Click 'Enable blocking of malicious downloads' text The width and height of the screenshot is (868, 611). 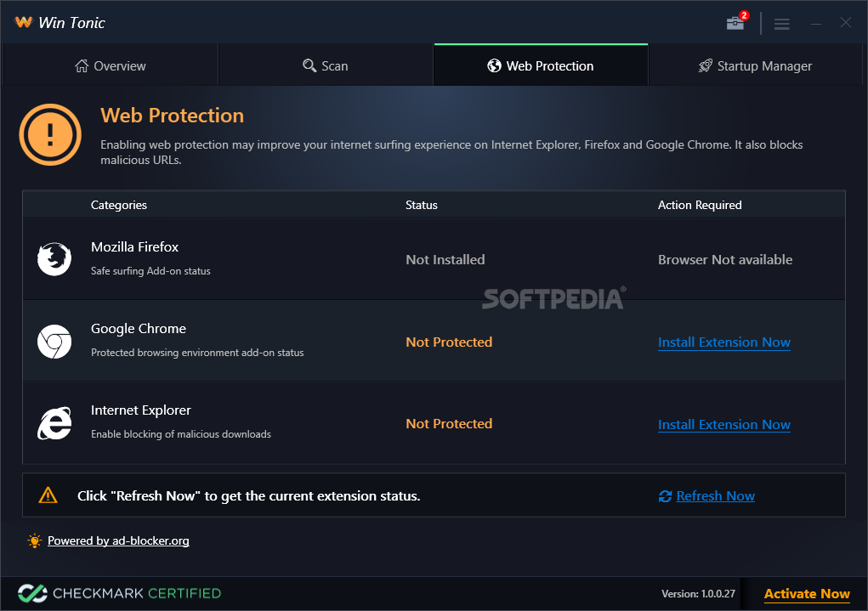[x=181, y=434]
